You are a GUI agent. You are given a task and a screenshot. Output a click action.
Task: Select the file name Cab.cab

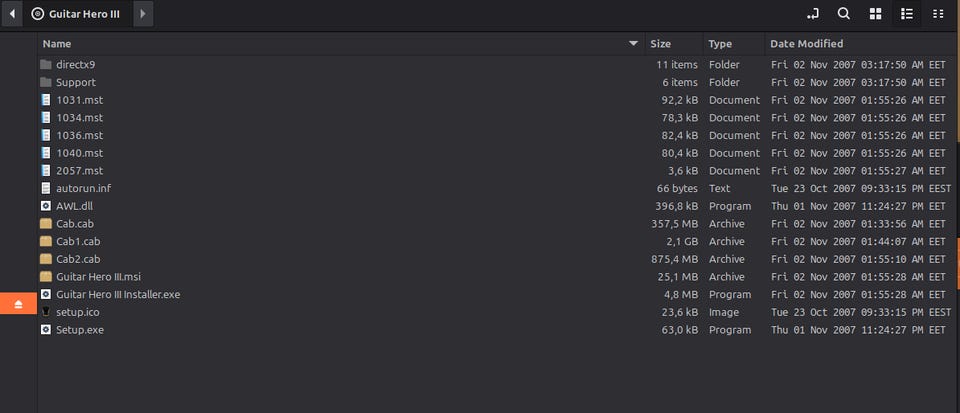tap(75, 224)
